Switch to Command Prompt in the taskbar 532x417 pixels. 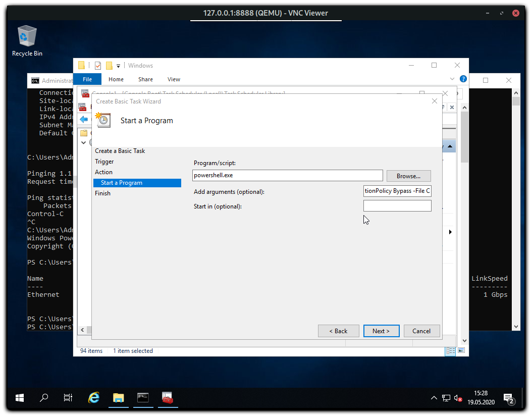[x=143, y=398]
